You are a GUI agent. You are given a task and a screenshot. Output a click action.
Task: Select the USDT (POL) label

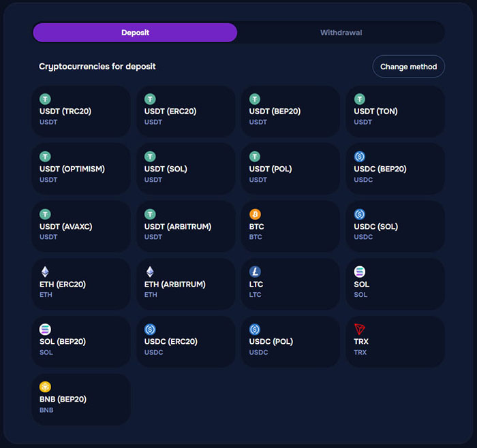(271, 169)
